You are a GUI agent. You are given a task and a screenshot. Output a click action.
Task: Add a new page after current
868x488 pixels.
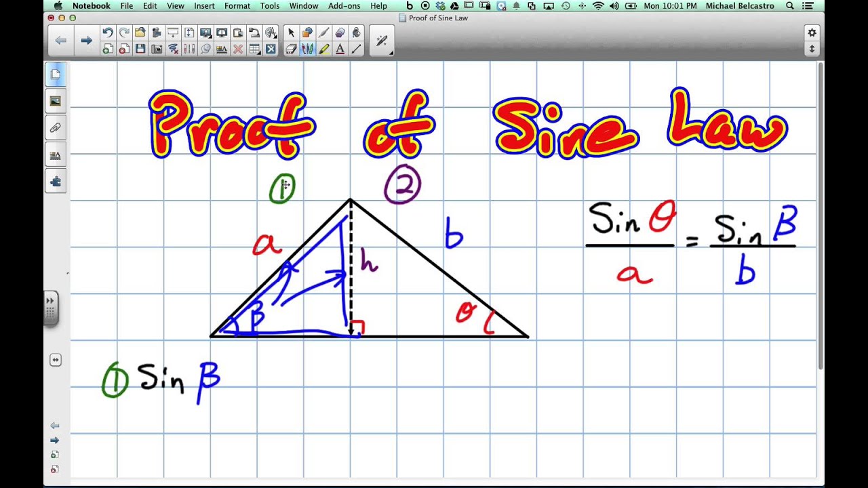(x=107, y=49)
